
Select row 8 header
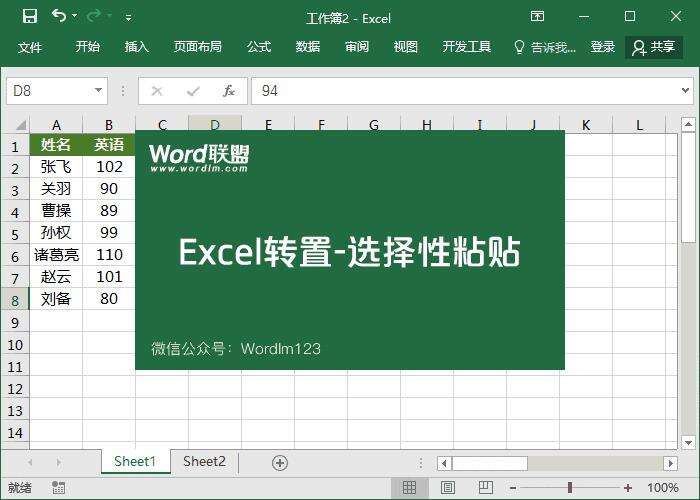(x=15, y=300)
